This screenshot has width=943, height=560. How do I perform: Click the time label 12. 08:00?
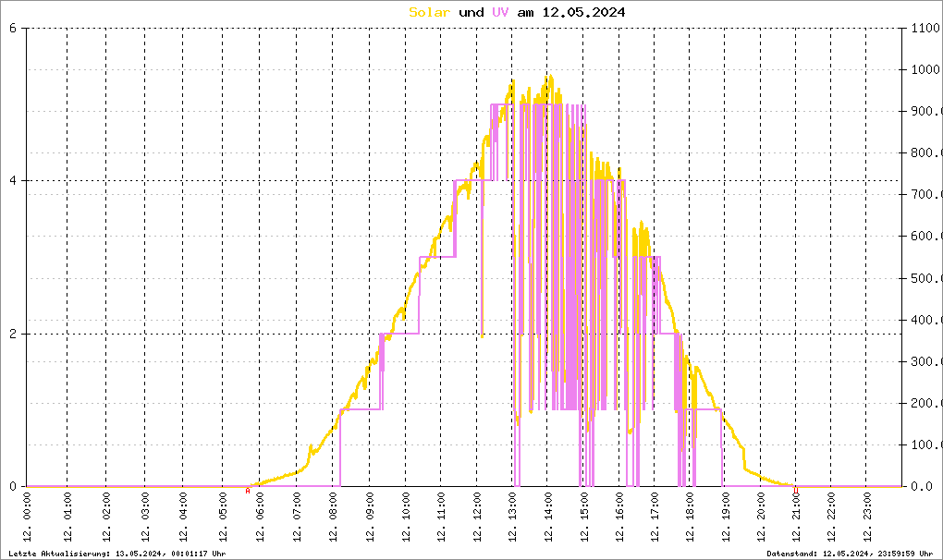point(333,517)
